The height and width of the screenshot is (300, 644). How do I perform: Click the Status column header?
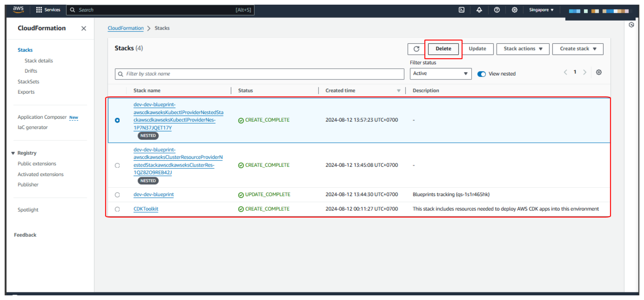pos(245,91)
